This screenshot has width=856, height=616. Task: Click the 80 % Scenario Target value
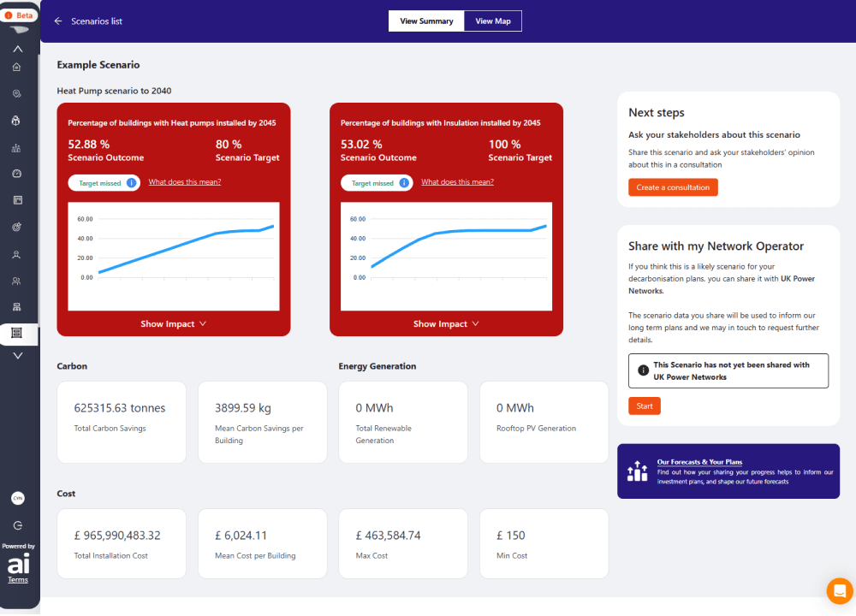coord(229,145)
